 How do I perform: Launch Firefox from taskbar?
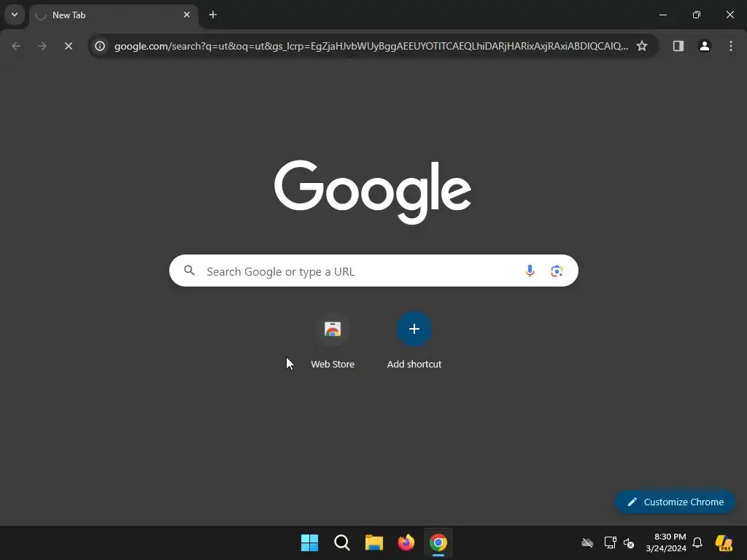(406, 542)
